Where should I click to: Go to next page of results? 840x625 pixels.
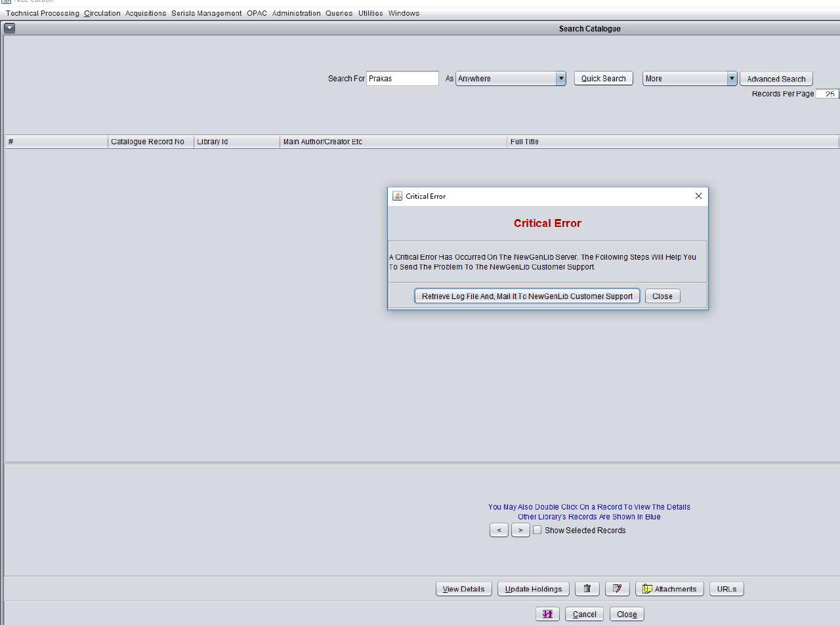520,530
